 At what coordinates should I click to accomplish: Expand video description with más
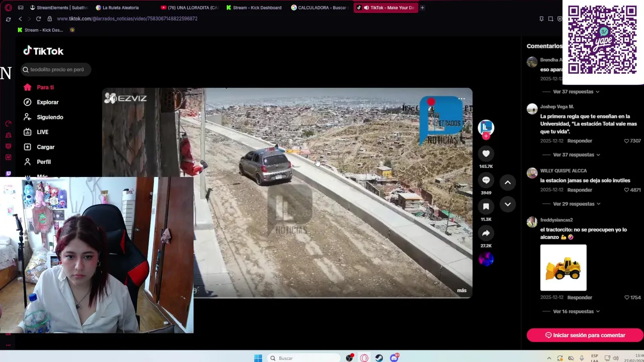(x=461, y=291)
